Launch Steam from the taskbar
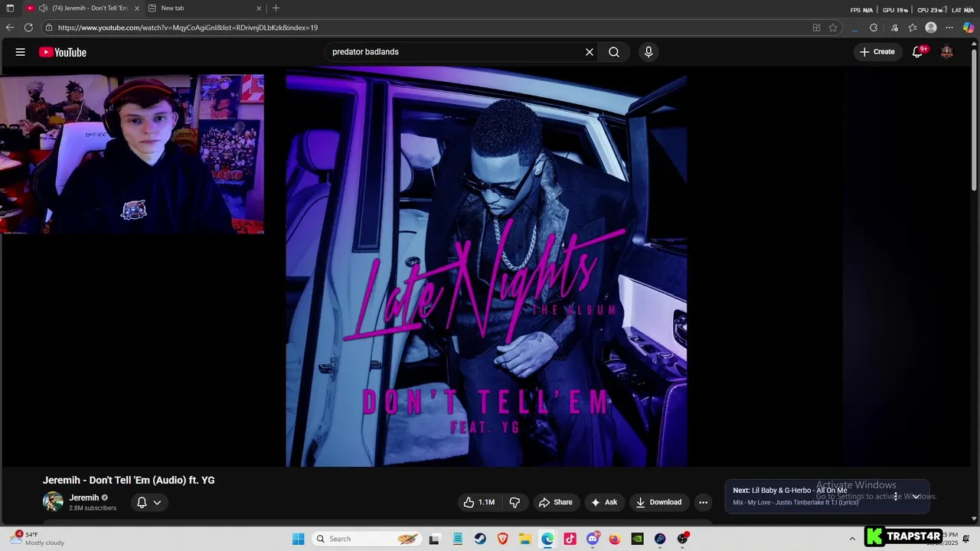This screenshot has height=551, width=980. coord(480,539)
